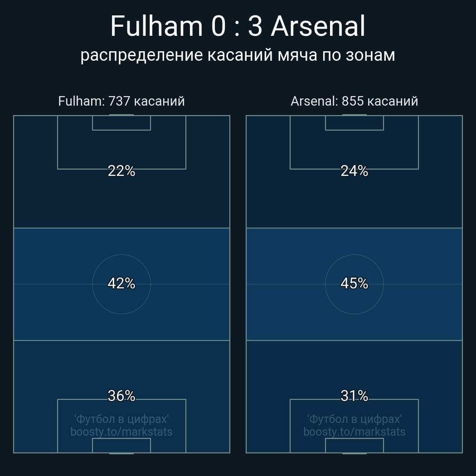Click the top goal area on Fulham pitch
Screen dimensions: 476x476
pyautogui.click(x=121, y=123)
